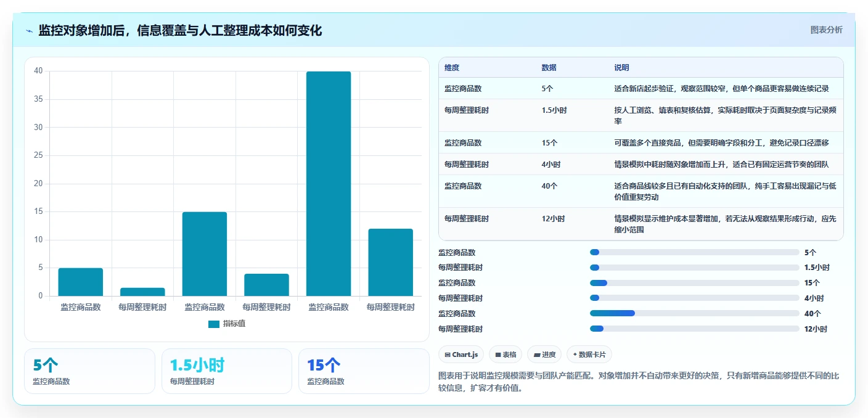Toggle the 指标值 legend label in the chart
Image resolution: width=868 pixels, height=418 pixels.
234,324
